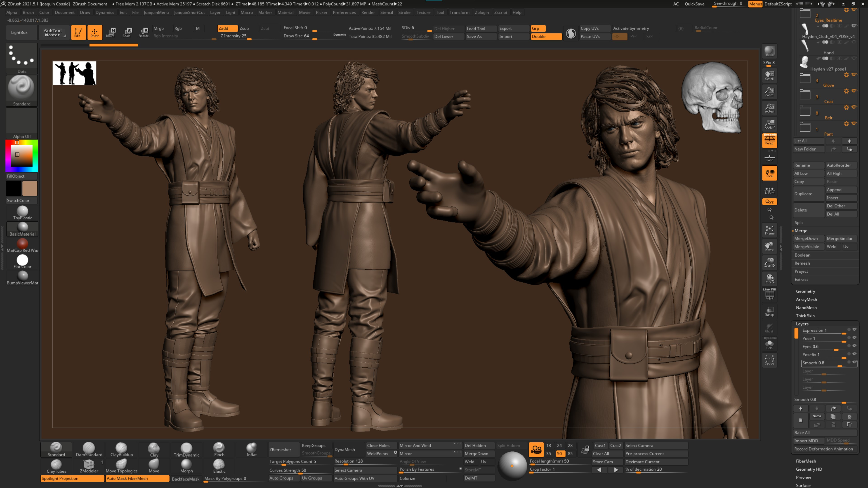Toggle the Floor grid icon
Image resolution: width=868 pixels, height=488 pixels.
tap(769, 158)
